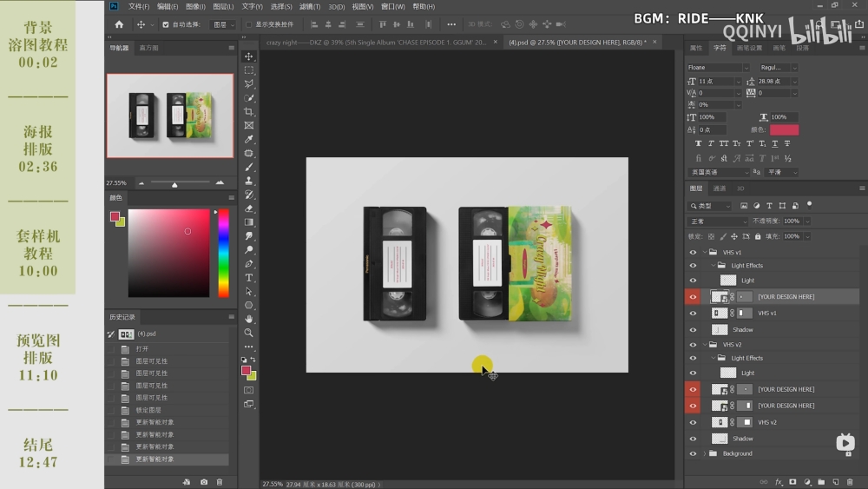Click the Navigator preview thumbnail
868x489 pixels.
tap(170, 116)
